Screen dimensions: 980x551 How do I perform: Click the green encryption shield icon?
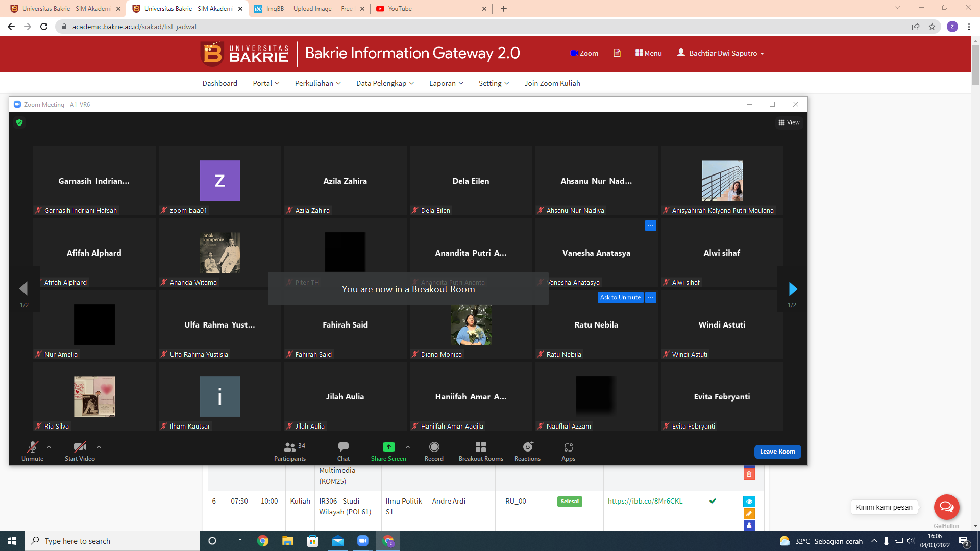tap(19, 122)
